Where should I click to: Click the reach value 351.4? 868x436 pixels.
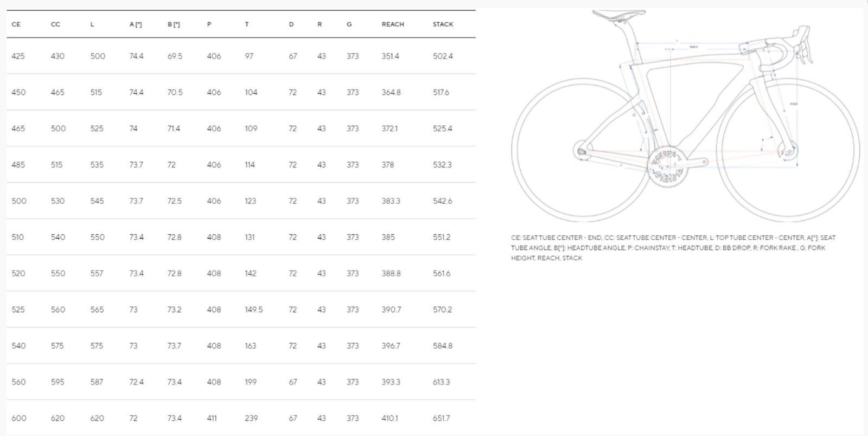(390, 56)
